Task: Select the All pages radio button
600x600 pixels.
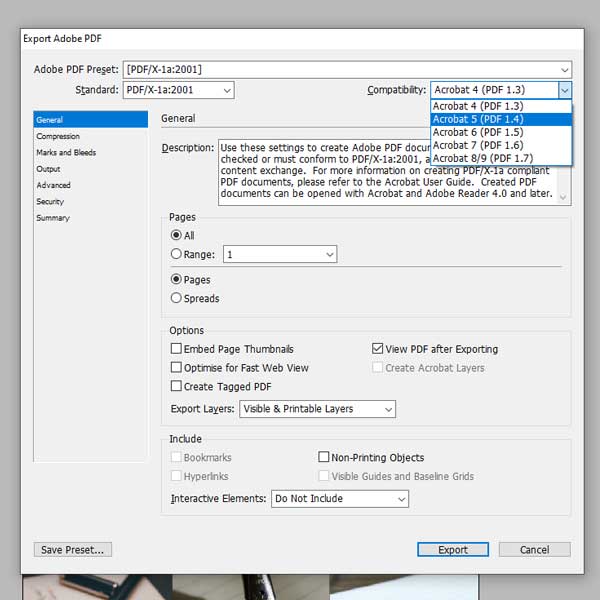Action: click(176, 235)
